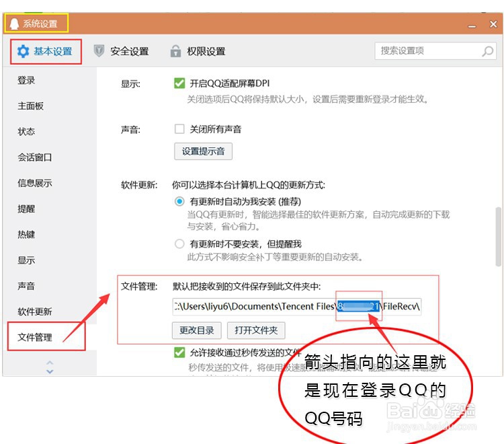Image resolution: width=504 pixels, height=444 pixels.
Task: Select 主面板 in the sidebar
Action: [x=30, y=106]
